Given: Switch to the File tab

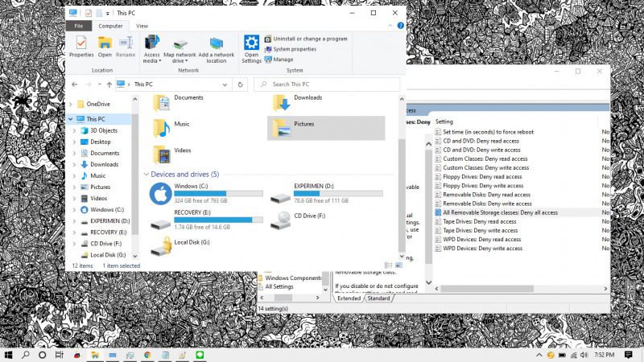Looking at the screenshot, I should click(x=78, y=26).
